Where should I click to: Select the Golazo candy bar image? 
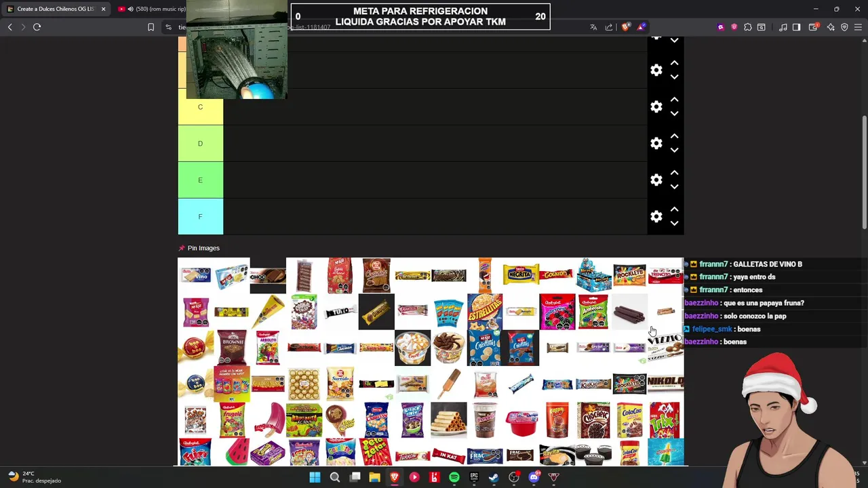pos(557,275)
